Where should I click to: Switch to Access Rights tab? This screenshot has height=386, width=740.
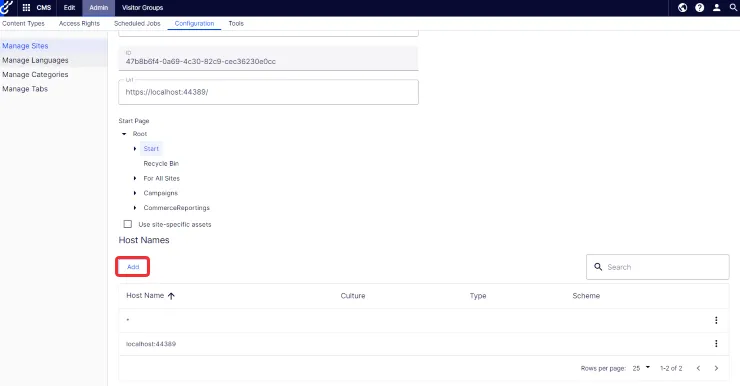point(79,23)
